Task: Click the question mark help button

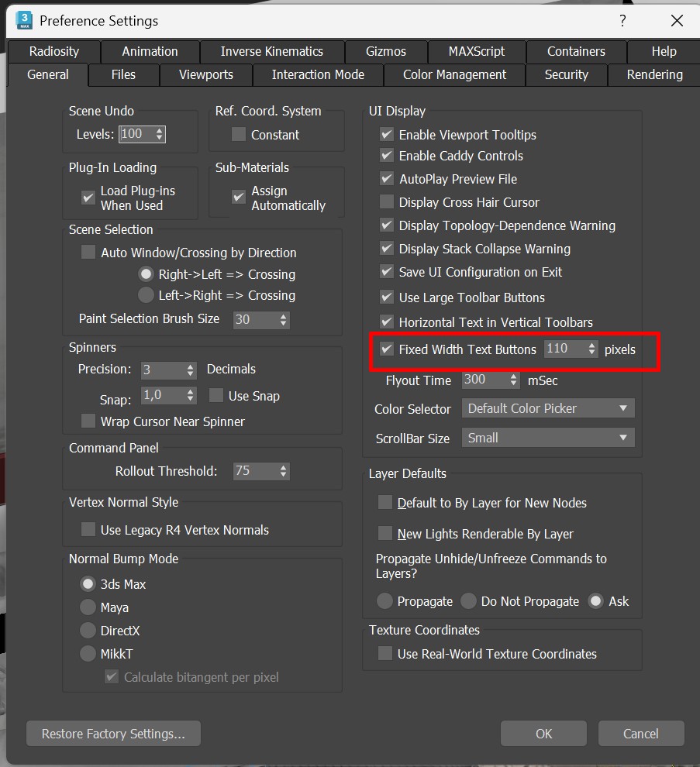Action: pos(622,21)
